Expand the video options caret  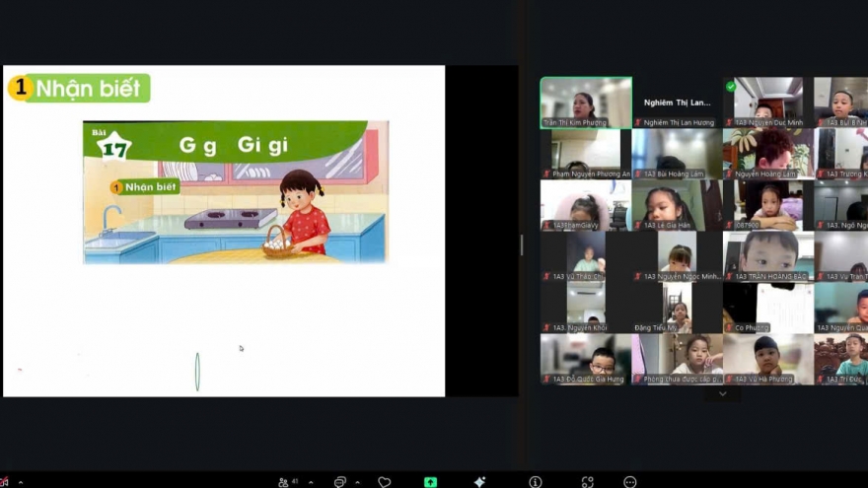point(20,482)
